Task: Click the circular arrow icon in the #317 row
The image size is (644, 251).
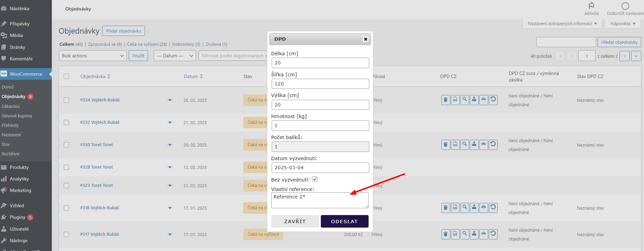Action: click(x=493, y=234)
